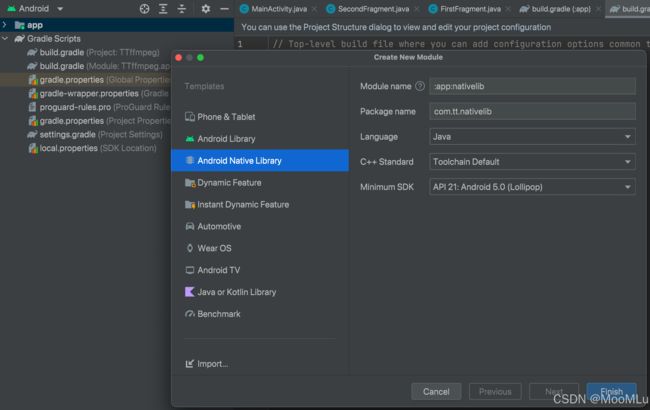The height and width of the screenshot is (410, 650).
Task: Select Android Native Library template
Action: click(260, 160)
